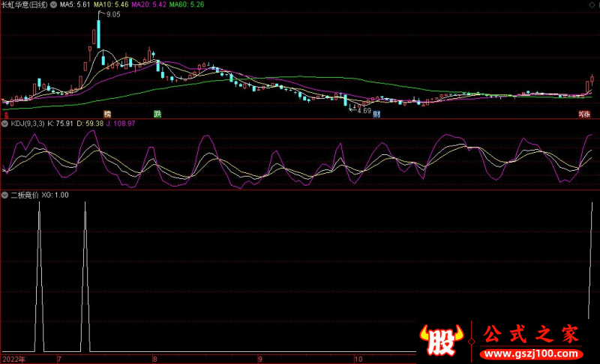This screenshot has width=600, height=364.
Task: Click the diamond icons at top right
Action: click(591, 4)
